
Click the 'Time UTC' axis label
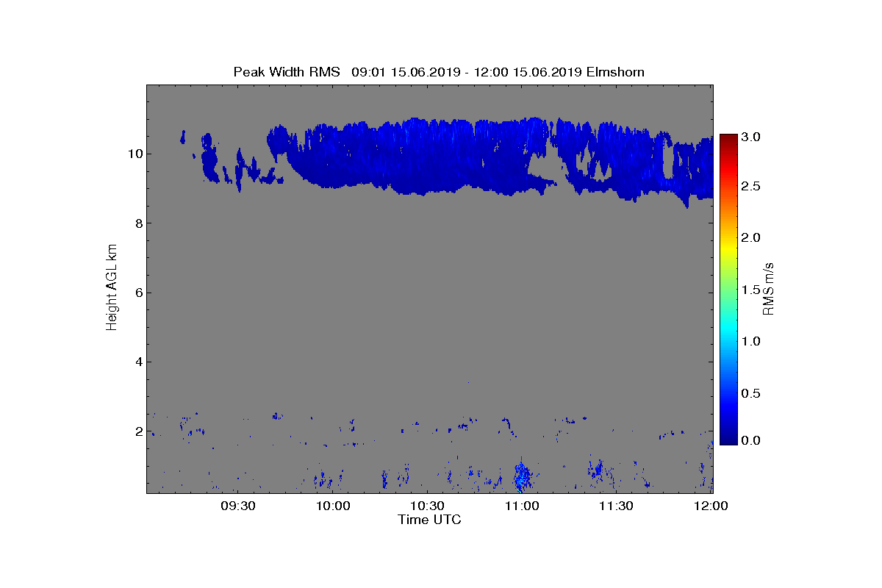coord(430,520)
